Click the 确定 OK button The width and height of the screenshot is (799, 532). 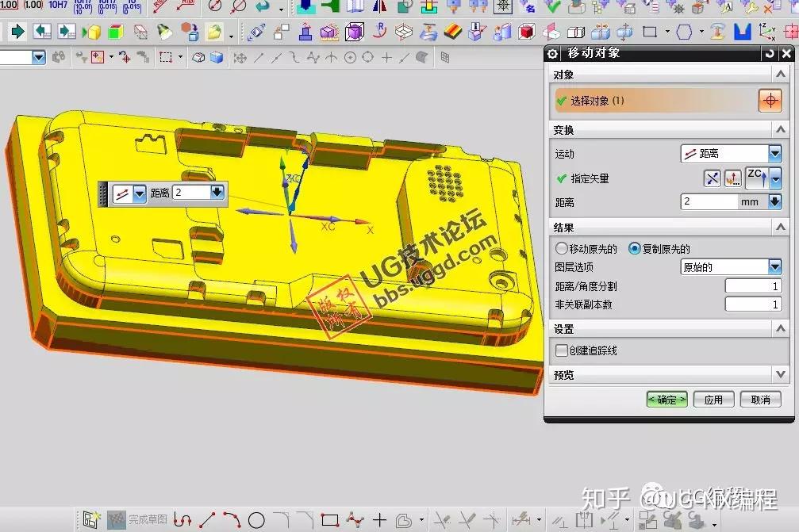666,400
